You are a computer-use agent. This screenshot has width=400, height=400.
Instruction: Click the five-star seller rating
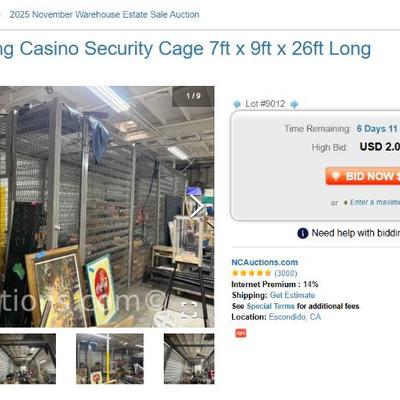(251, 273)
